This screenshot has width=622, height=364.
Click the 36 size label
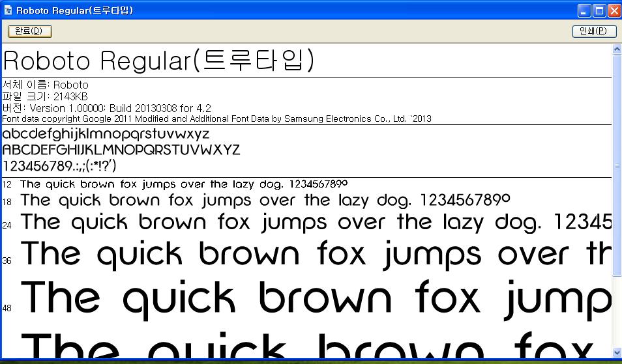coord(7,260)
